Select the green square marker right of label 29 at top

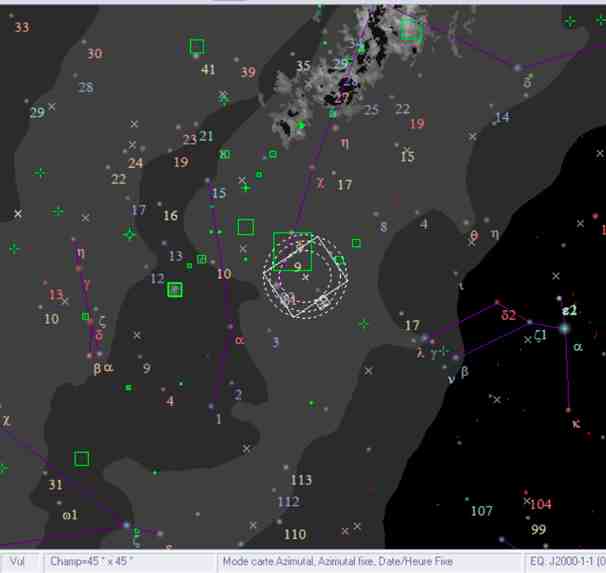click(x=409, y=30)
